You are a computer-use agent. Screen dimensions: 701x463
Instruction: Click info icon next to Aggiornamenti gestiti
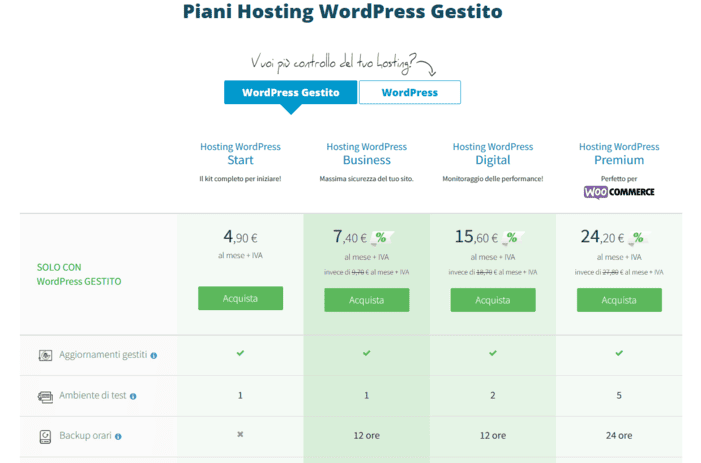tap(154, 355)
